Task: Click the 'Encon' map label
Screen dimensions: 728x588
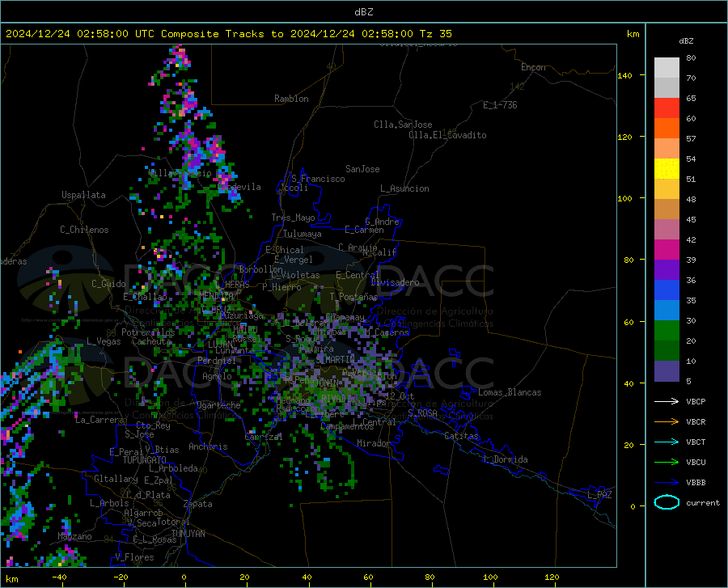Action: (533, 67)
